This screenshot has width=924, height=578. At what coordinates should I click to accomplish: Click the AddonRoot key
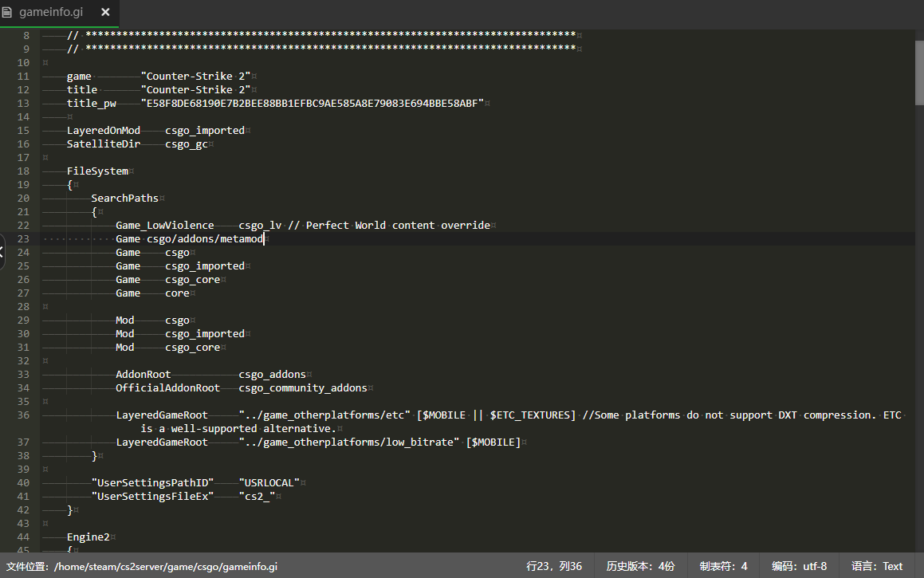144,374
